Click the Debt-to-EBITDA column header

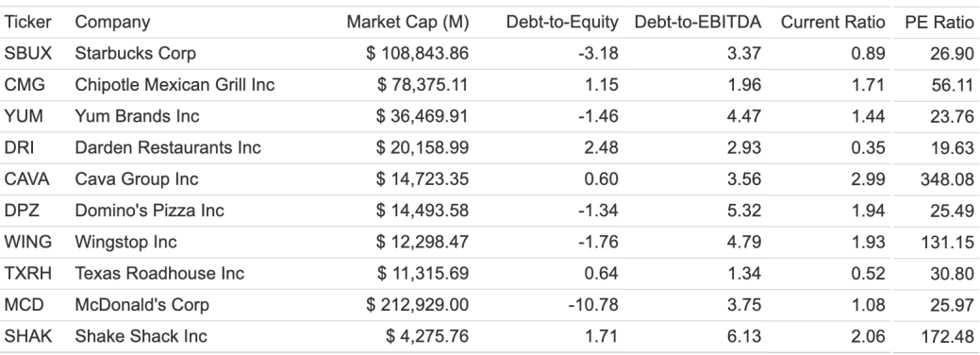click(697, 22)
